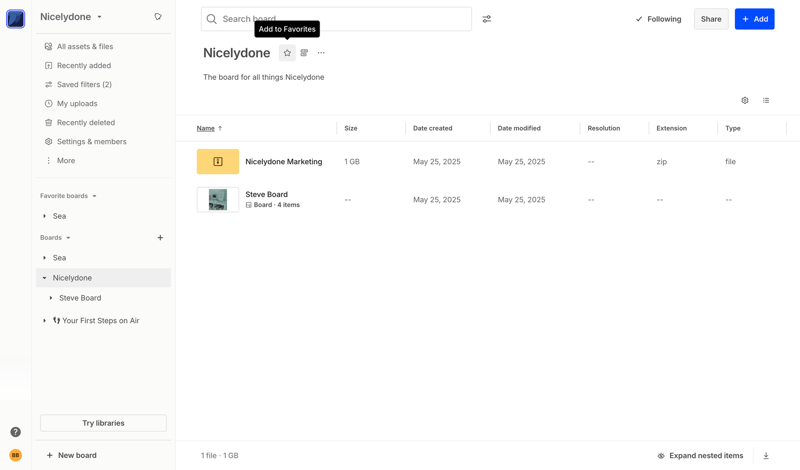Screen dimensions: 800x470
Task: Click the Date modified column header
Action: 519,129
